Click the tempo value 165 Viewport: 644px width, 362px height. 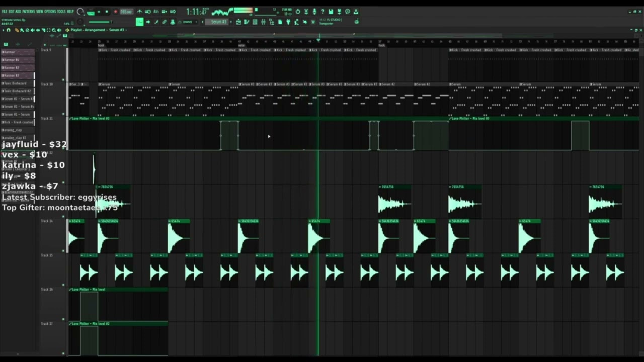click(x=126, y=12)
